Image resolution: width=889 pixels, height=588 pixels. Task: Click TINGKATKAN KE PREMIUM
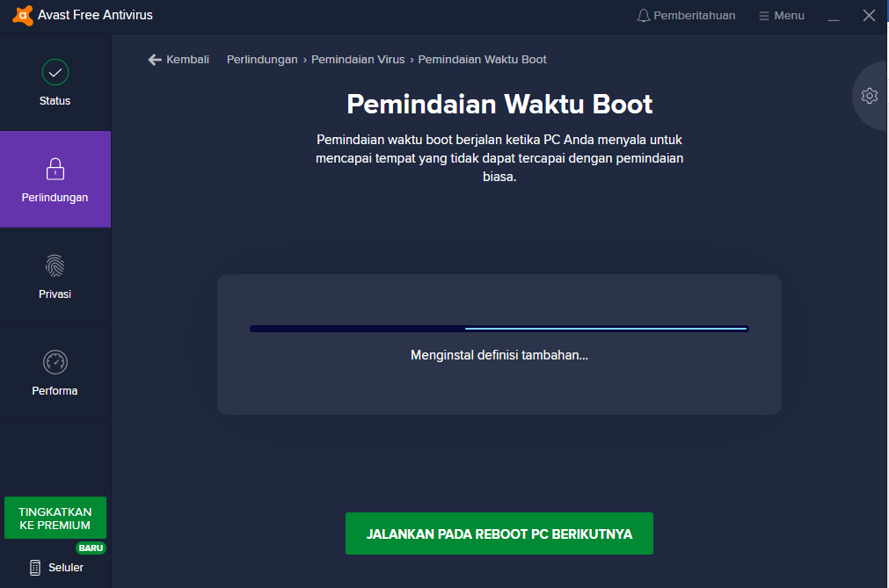pyautogui.click(x=55, y=518)
